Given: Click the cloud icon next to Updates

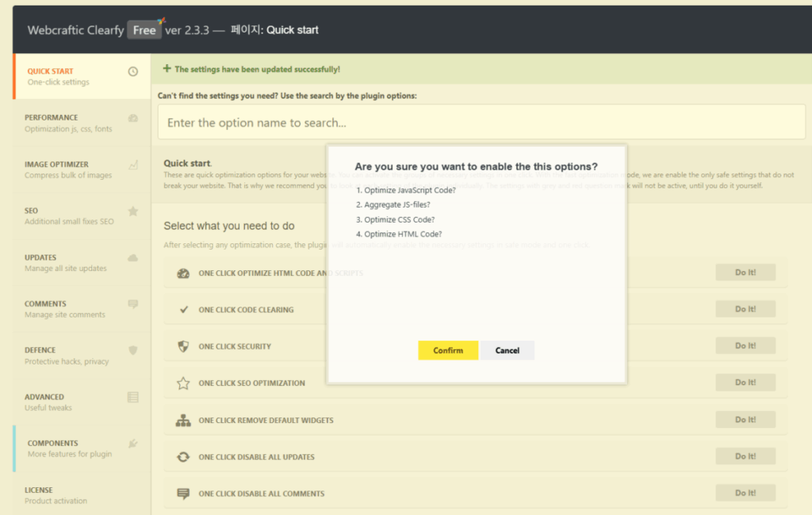Looking at the screenshot, I should coord(132,257).
